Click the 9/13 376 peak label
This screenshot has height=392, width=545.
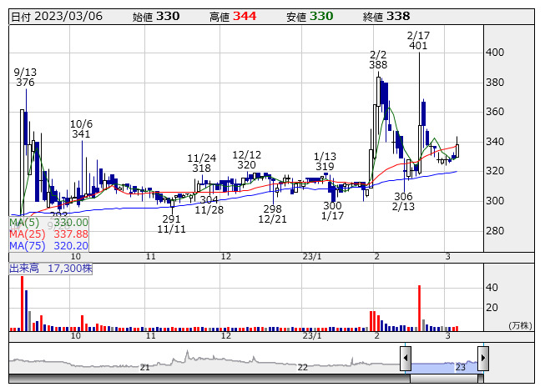(x=25, y=78)
